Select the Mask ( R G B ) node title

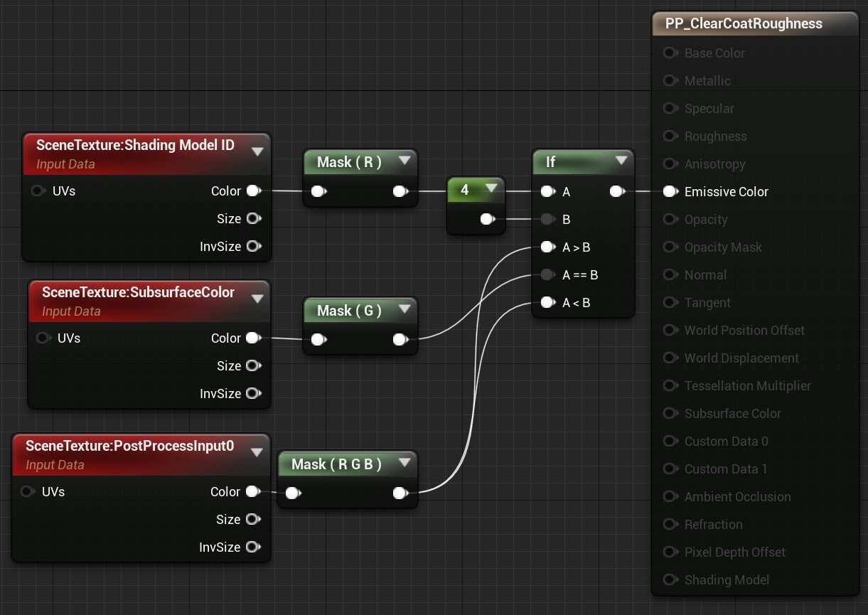point(336,464)
